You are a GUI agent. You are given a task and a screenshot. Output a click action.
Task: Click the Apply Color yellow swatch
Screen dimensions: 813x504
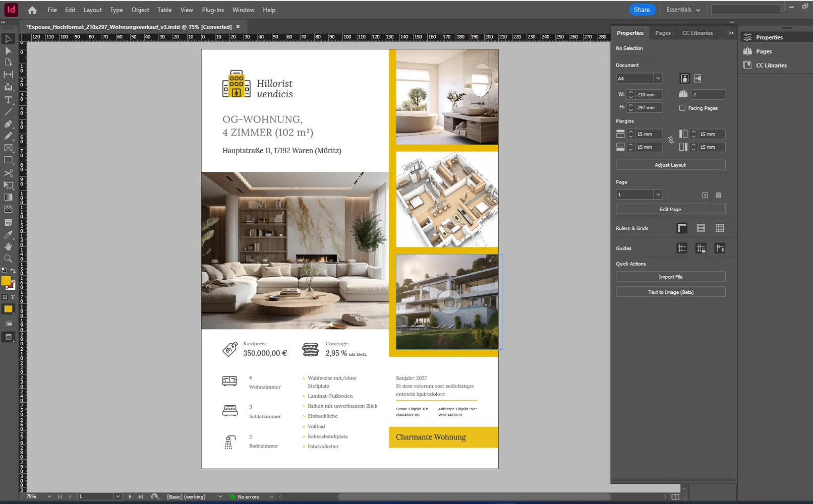point(8,309)
